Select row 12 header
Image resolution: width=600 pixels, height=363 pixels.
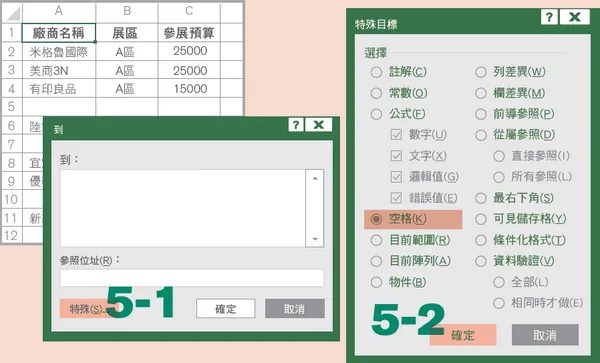click(x=12, y=235)
